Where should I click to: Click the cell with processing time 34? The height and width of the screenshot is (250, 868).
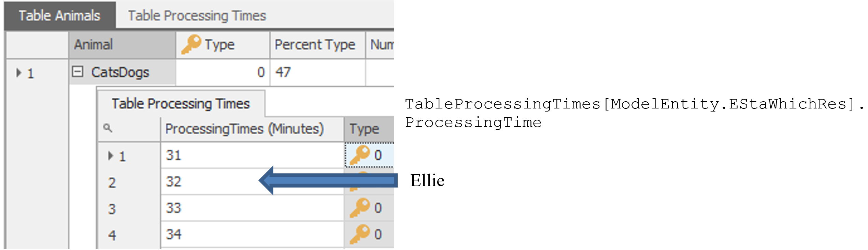[252, 234]
